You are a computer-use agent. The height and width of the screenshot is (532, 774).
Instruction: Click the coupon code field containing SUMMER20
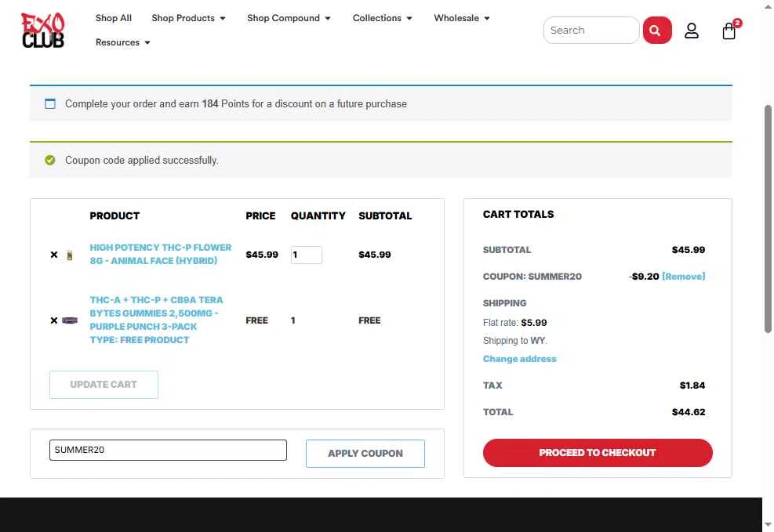coord(168,451)
